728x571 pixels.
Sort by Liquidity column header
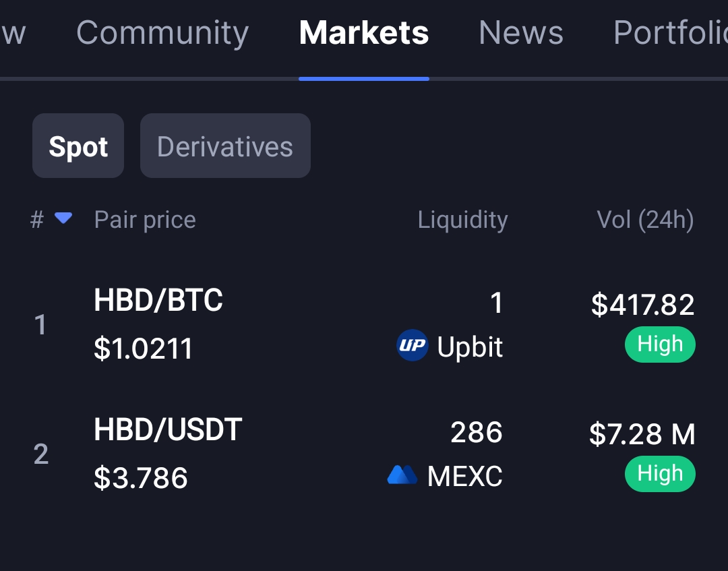tap(462, 220)
